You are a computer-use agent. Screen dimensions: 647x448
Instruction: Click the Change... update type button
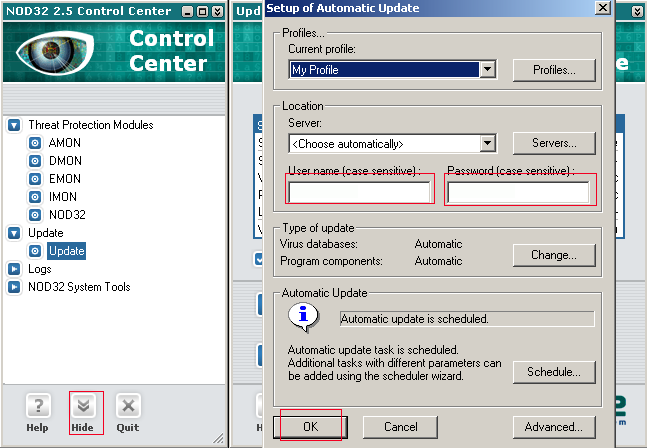554,255
